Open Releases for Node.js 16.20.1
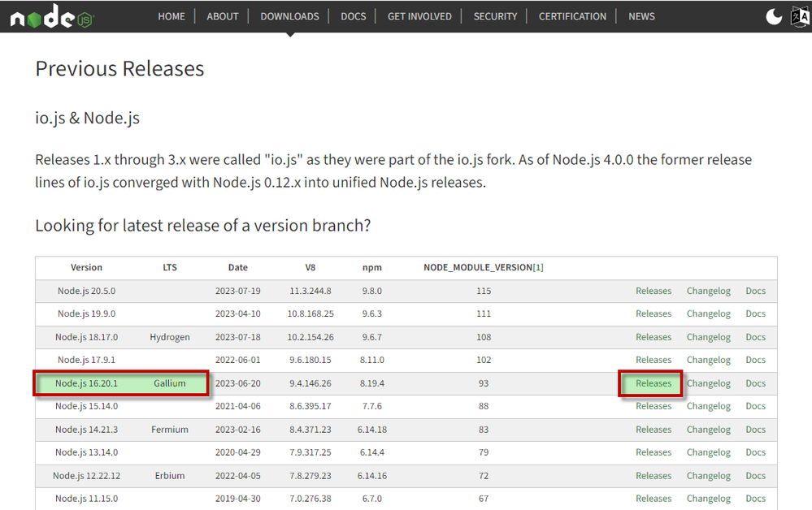The image size is (812, 510). [x=654, y=383]
